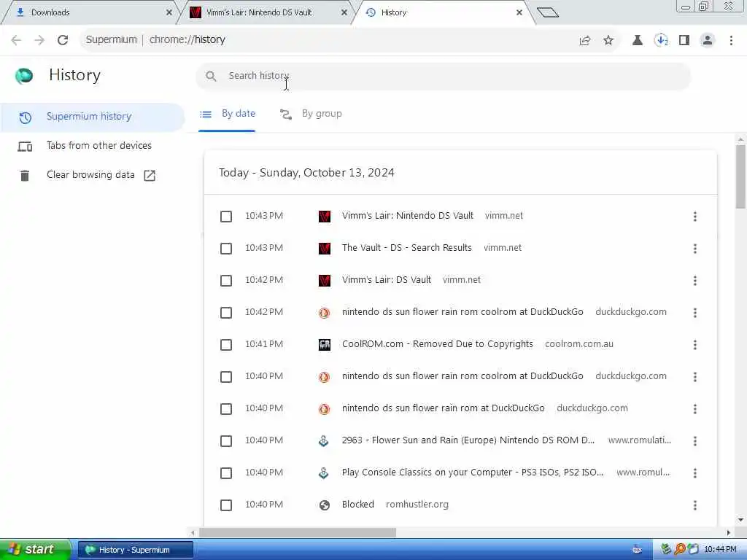Click the back navigation arrow
The height and width of the screenshot is (560, 747).
[x=16, y=40]
